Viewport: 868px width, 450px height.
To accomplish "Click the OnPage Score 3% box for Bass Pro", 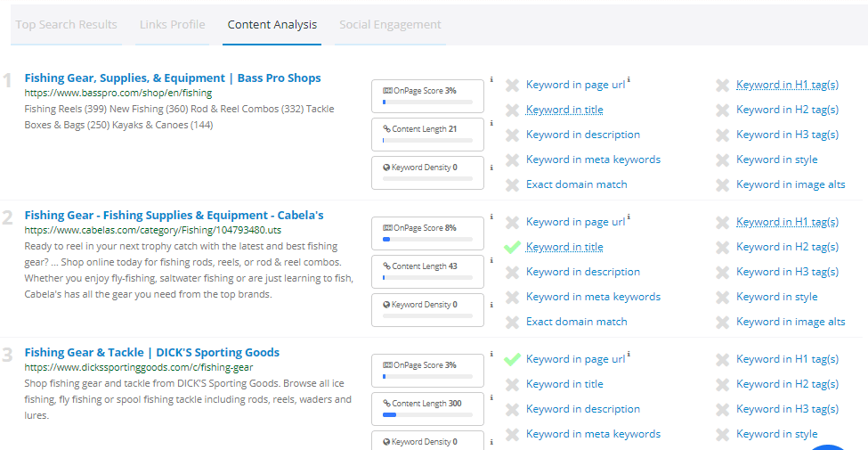I will [x=427, y=96].
